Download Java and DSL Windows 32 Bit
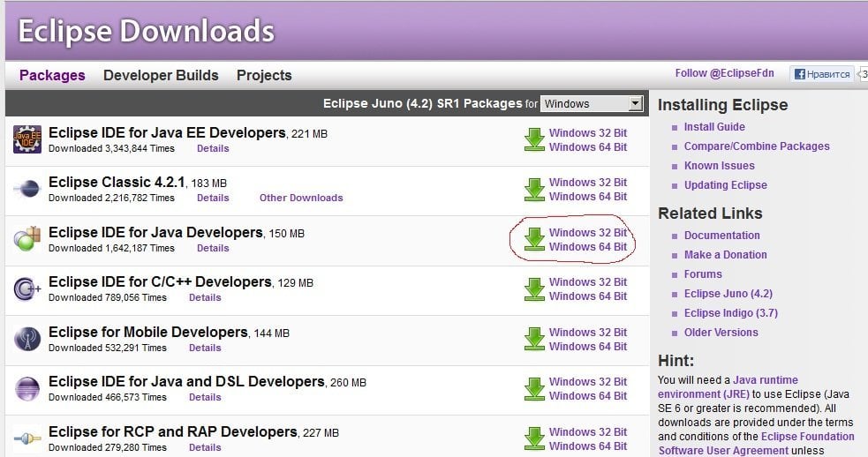 (588, 382)
